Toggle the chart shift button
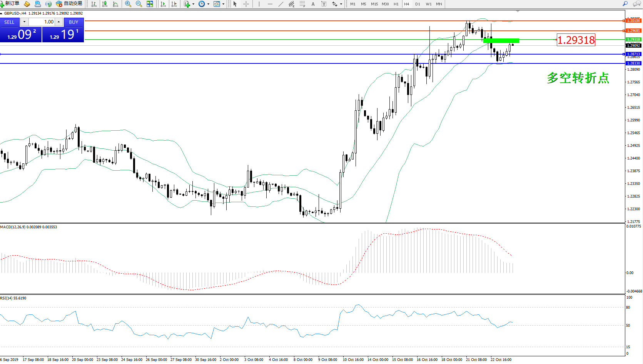The height and width of the screenshot is (364, 643). (x=174, y=4)
